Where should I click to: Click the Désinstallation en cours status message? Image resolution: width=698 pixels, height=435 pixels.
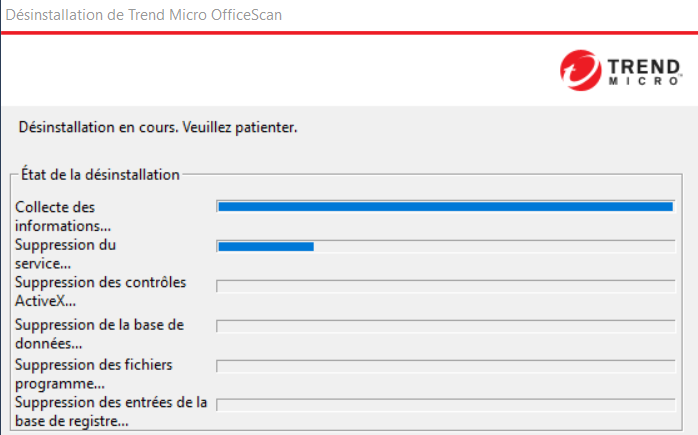coord(159,128)
